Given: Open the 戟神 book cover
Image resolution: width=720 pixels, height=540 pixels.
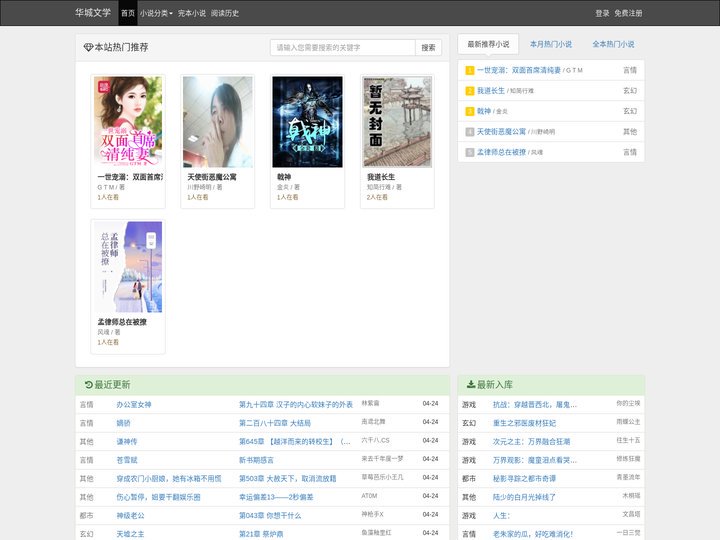Looking at the screenshot, I should [308, 122].
